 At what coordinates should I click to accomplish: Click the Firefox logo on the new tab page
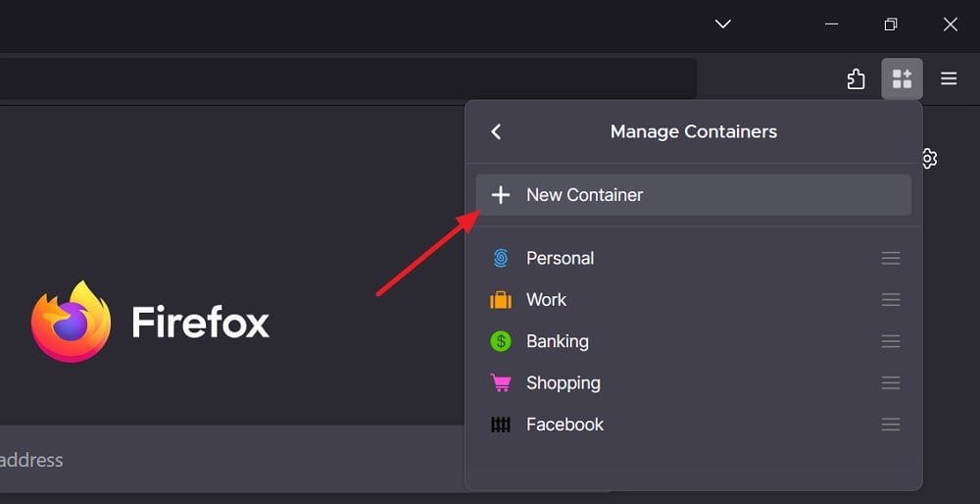click(71, 322)
